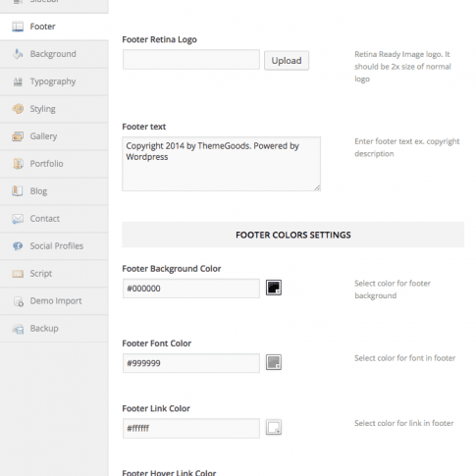Open the Footer Background Color picker swatch

point(274,288)
